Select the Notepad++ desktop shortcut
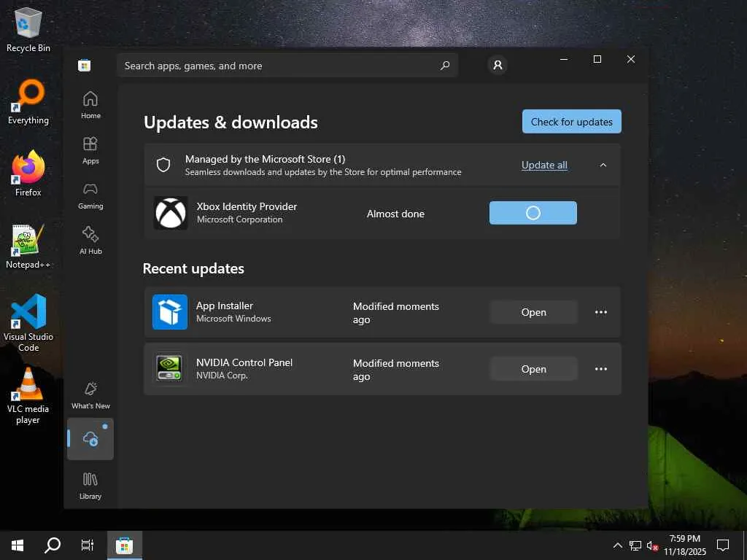747x560 pixels. [28, 246]
